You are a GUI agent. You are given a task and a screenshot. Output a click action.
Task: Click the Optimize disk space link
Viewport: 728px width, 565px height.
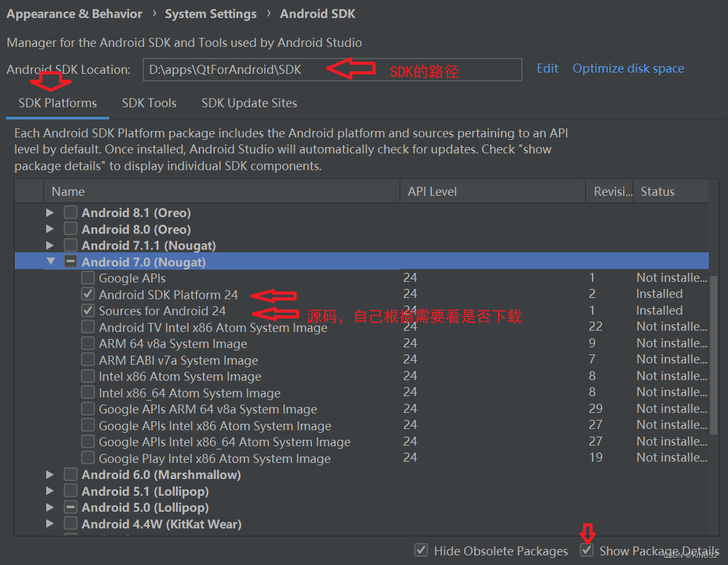(x=628, y=69)
